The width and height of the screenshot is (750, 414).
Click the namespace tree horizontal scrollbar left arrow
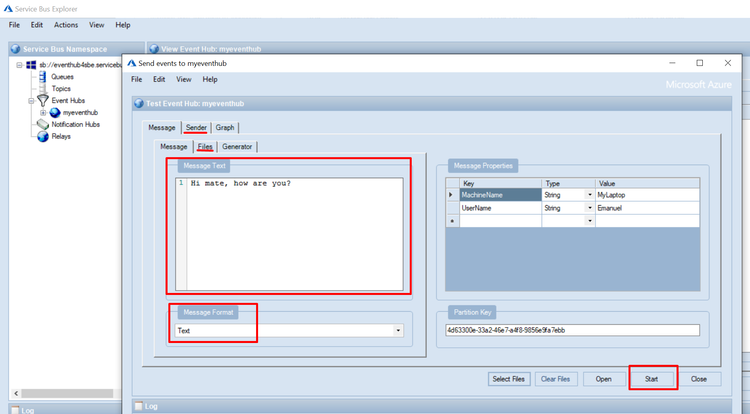coord(16,393)
